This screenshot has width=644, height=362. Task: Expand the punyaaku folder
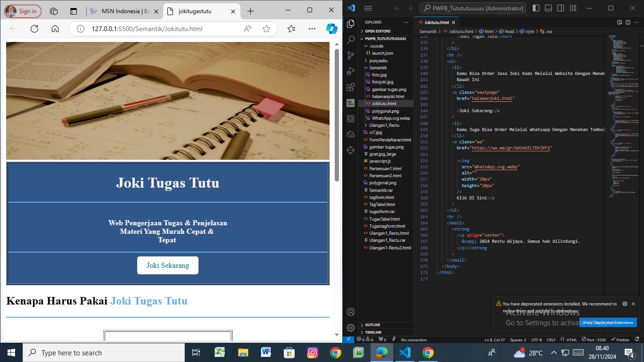pos(378,60)
